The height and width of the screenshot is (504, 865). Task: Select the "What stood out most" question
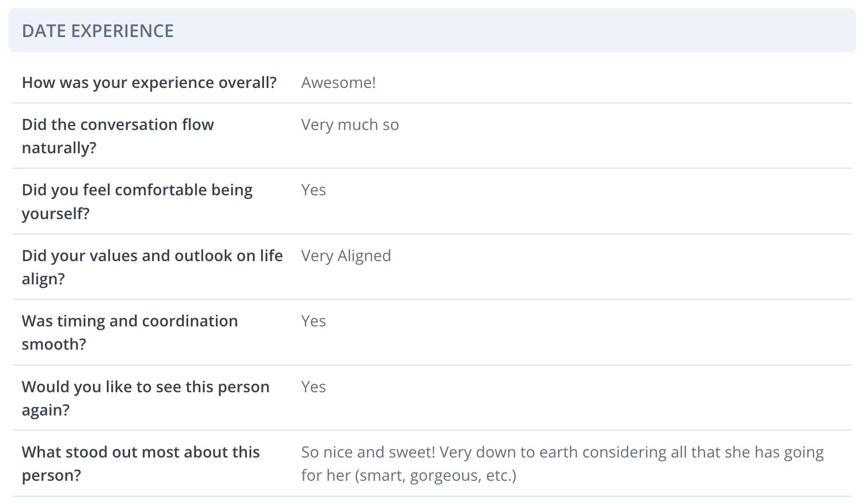[141, 464]
